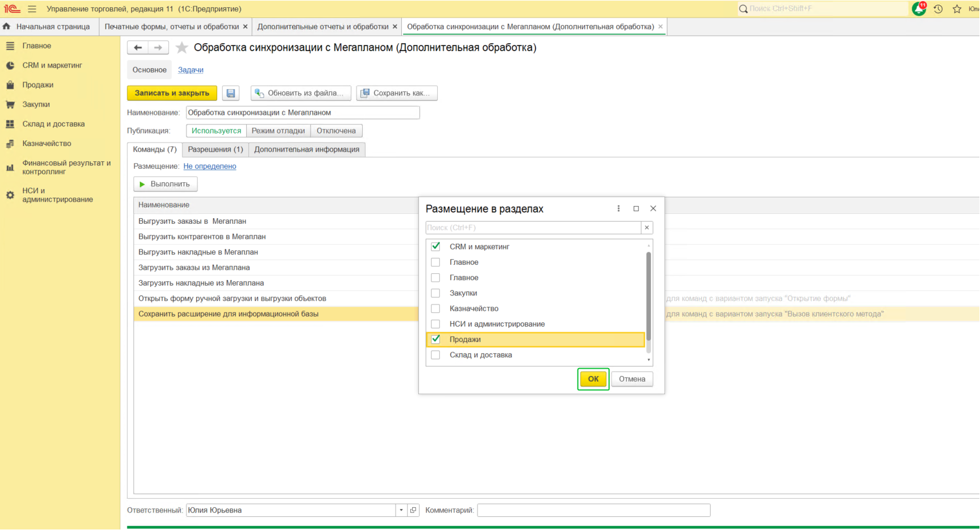
Task: Close Печатные формы tab
Action: point(246,27)
